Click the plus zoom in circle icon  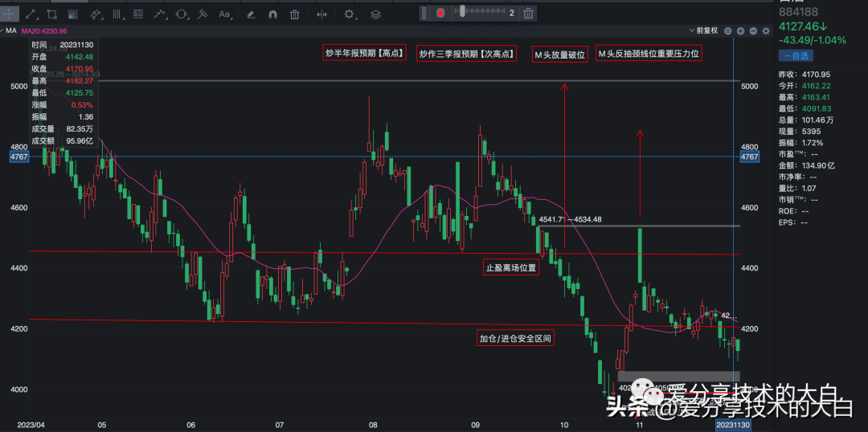point(741,31)
